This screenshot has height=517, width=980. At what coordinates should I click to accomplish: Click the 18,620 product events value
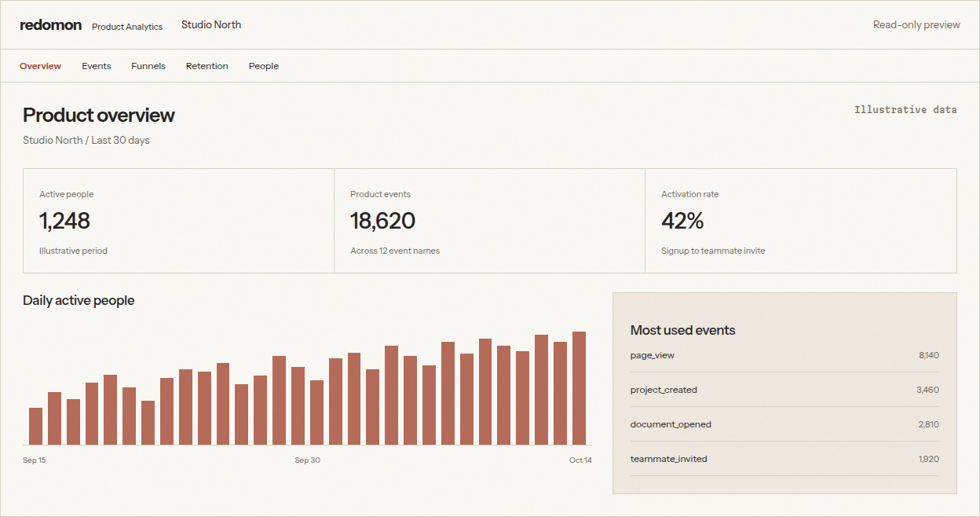[382, 222]
